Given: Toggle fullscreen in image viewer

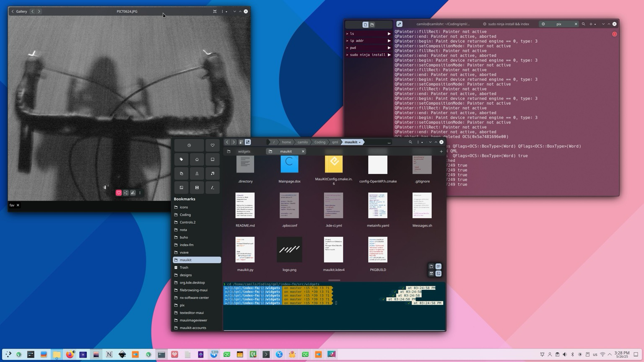Looking at the screenshot, I should 215,11.
